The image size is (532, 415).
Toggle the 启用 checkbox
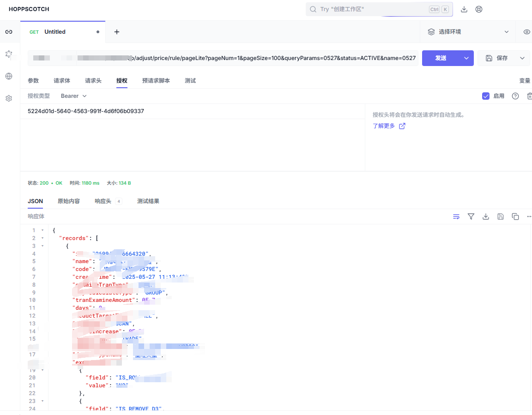[x=486, y=96]
